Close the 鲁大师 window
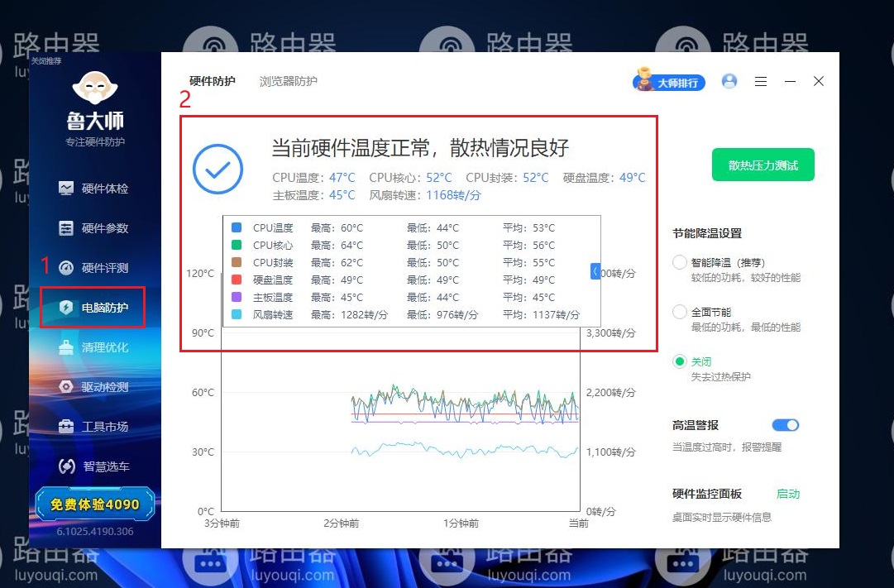This screenshot has height=588, width=894. pyautogui.click(x=818, y=82)
